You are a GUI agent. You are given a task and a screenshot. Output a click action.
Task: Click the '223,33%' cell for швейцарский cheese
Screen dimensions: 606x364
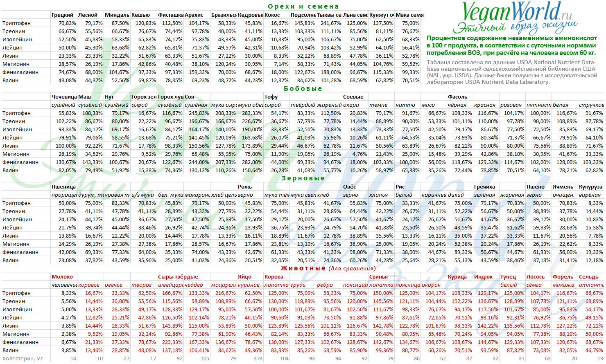[172, 342]
